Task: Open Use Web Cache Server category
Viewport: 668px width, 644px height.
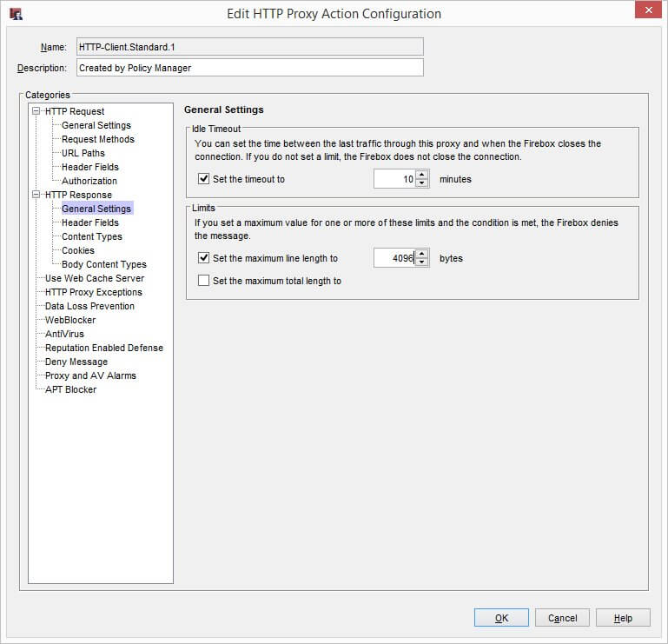Action: (x=95, y=278)
